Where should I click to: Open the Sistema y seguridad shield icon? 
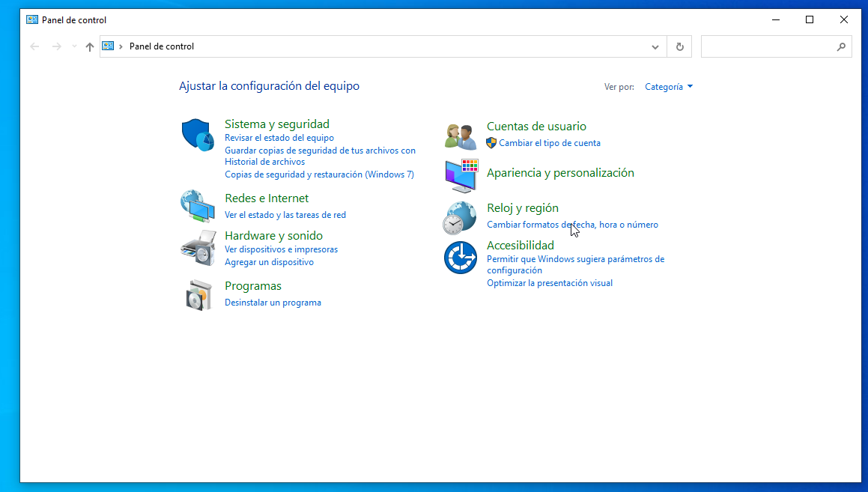tap(198, 135)
